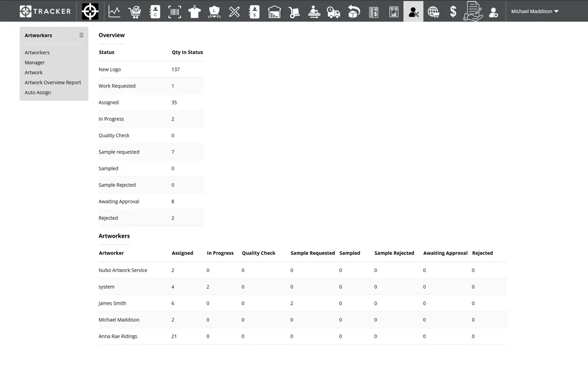Open the box with return arrow icon

click(x=354, y=12)
